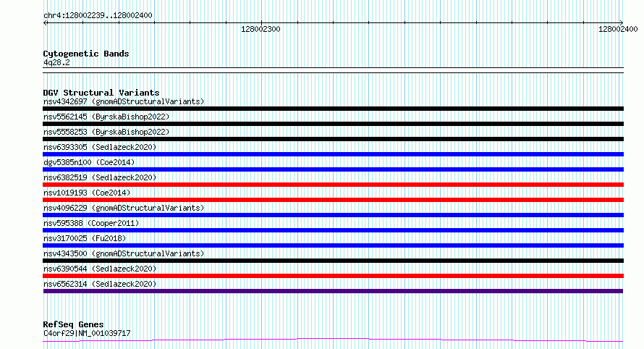Viewport: 644px width, 349px height.
Task: Click the purple bar under nsv6562314
Action: coord(333,291)
